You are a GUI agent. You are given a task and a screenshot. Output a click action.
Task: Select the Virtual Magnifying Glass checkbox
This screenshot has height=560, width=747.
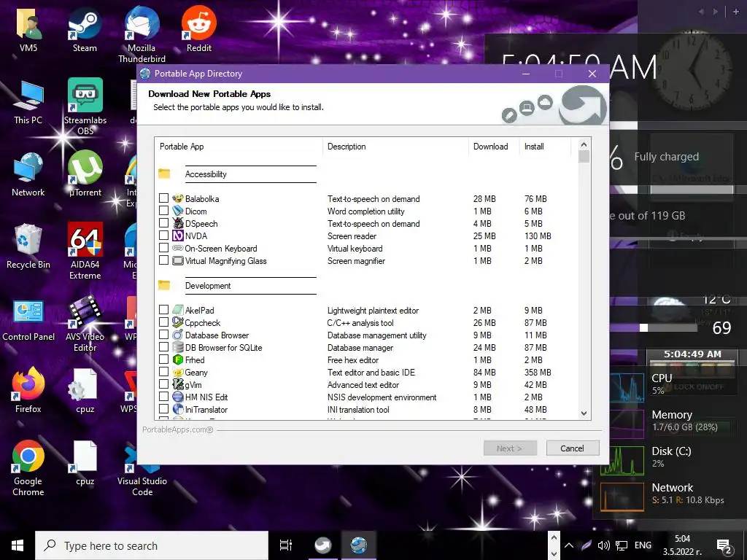(163, 260)
